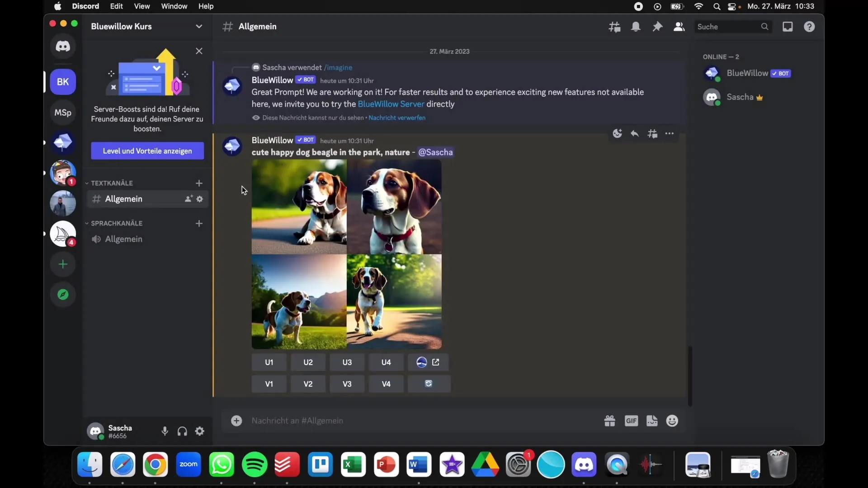Open the sailboat server with 4 notifications

click(x=63, y=234)
